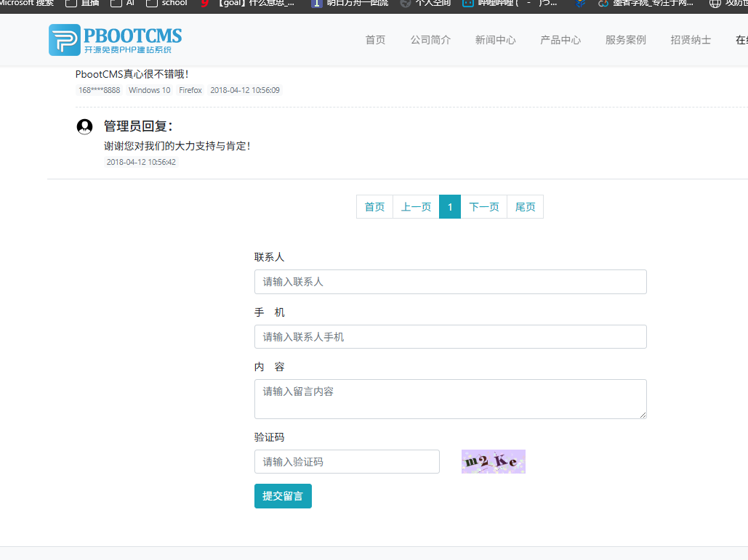This screenshot has width=748, height=560.
Task: Click the administrator avatar icon beside 管理员回复
Action: 84,127
